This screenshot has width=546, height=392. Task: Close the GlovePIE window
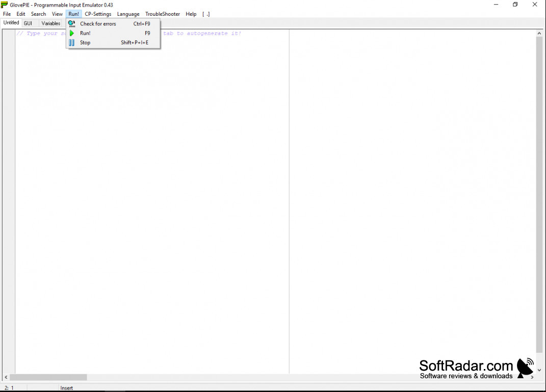[535, 5]
